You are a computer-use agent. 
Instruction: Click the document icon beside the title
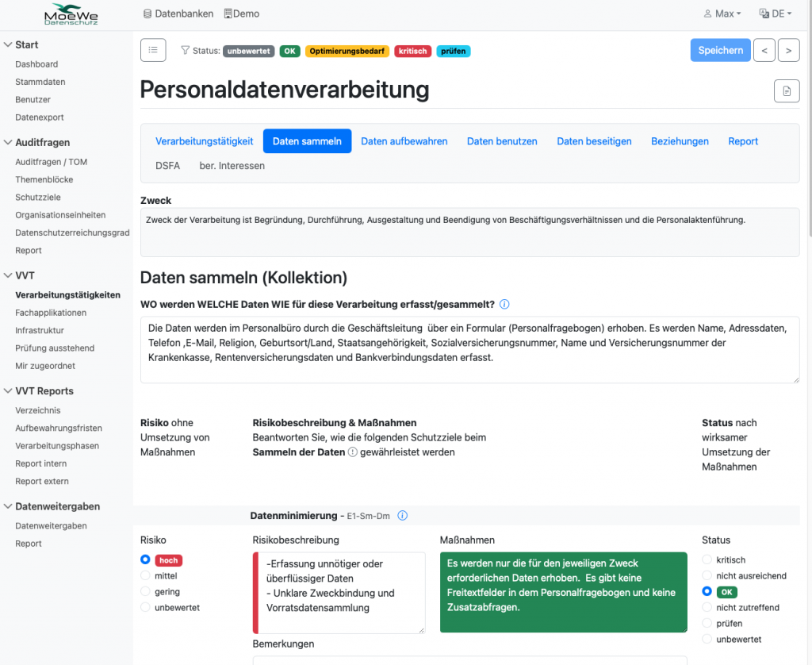(x=786, y=91)
